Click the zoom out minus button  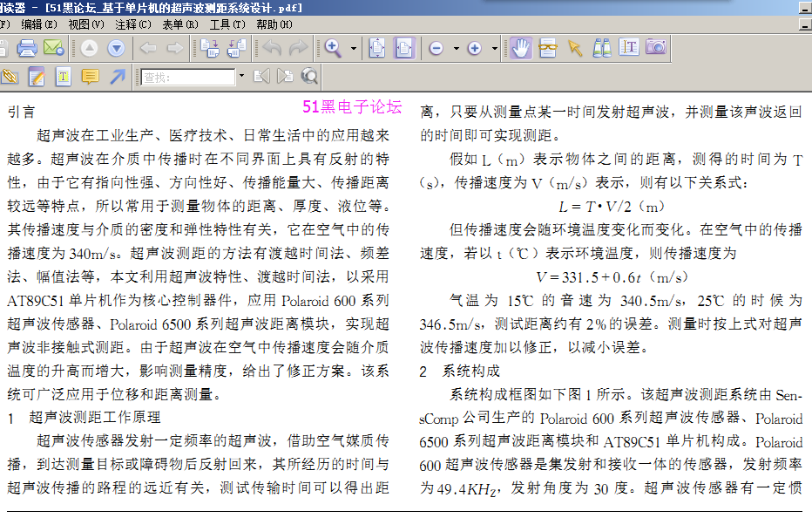(x=436, y=48)
